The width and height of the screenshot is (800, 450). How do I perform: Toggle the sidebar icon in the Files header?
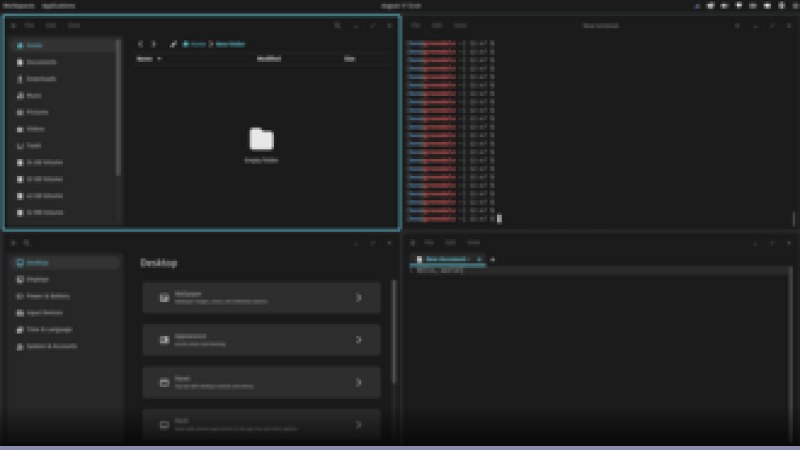click(x=14, y=26)
